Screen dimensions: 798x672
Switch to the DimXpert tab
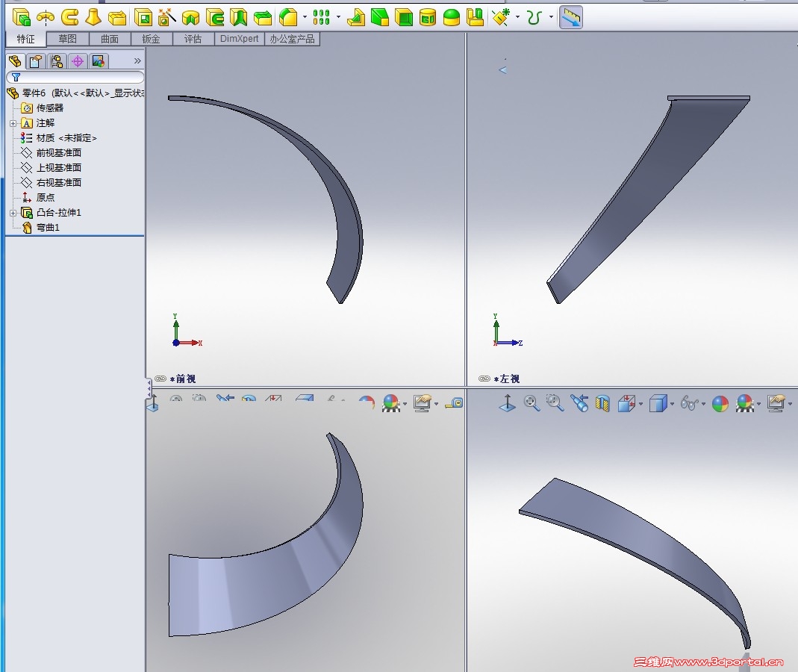pyautogui.click(x=239, y=39)
